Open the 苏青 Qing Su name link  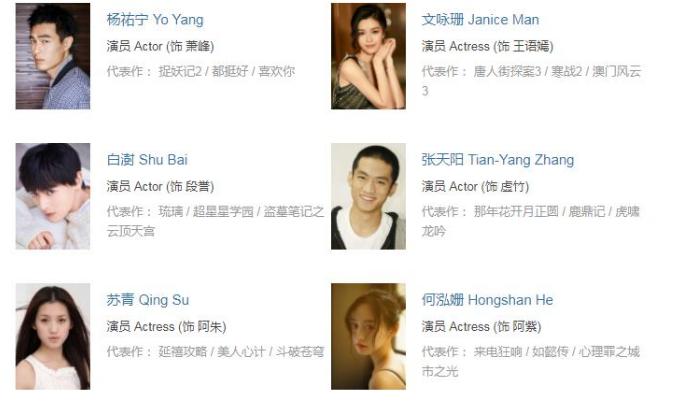point(148,300)
